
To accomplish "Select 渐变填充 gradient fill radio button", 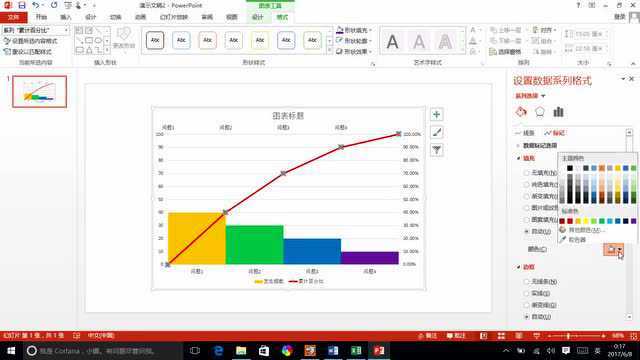I will pos(527,196).
